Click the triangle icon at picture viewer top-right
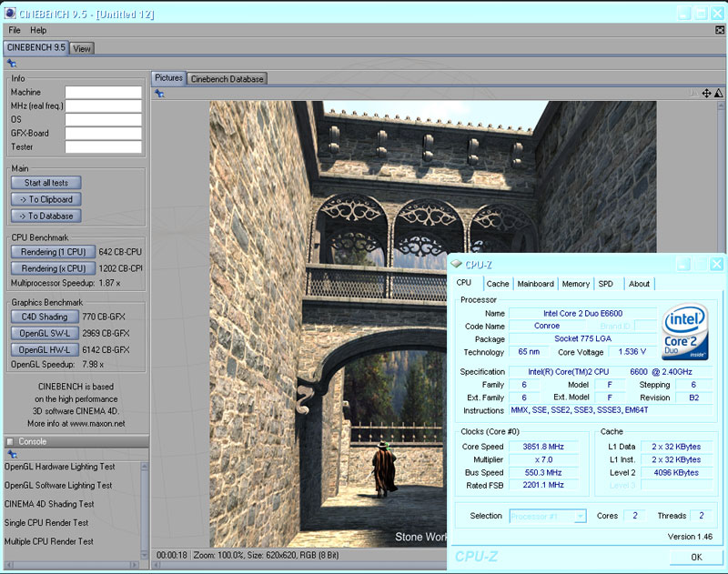This screenshot has height=574, width=728. 718,93
